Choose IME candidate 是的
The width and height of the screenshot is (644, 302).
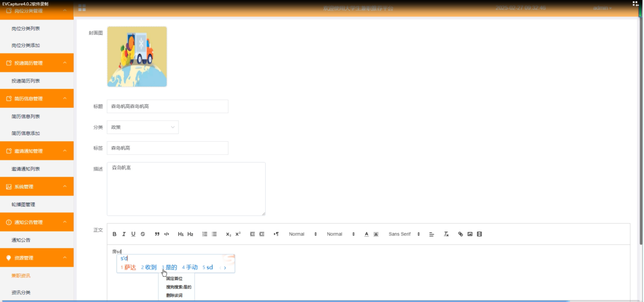coord(170,267)
